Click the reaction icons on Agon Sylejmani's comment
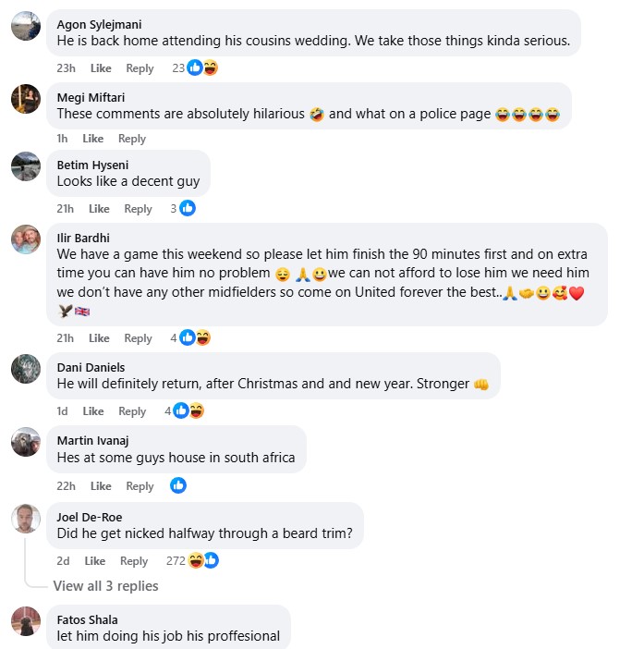The height and width of the screenshot is (649, 644). [201, 67]
